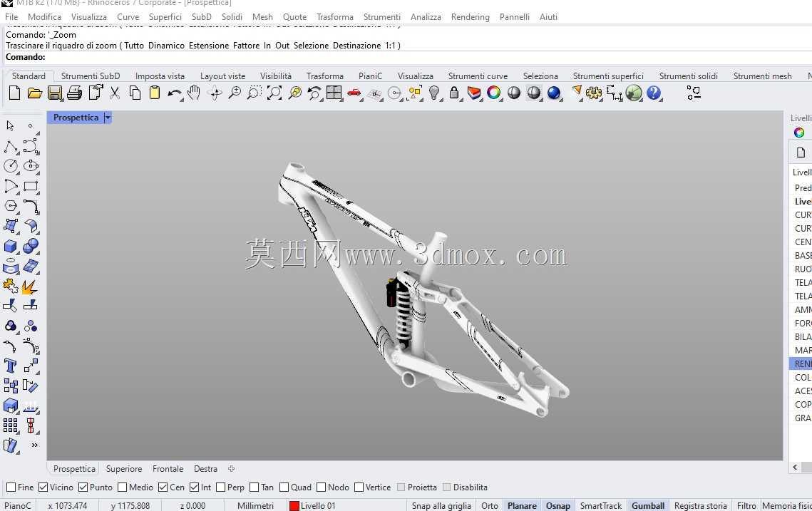Image resolution: width=812 pixels, height=511 pixels.
Task: Select the Text T tool
Action: tap(11, 366)
